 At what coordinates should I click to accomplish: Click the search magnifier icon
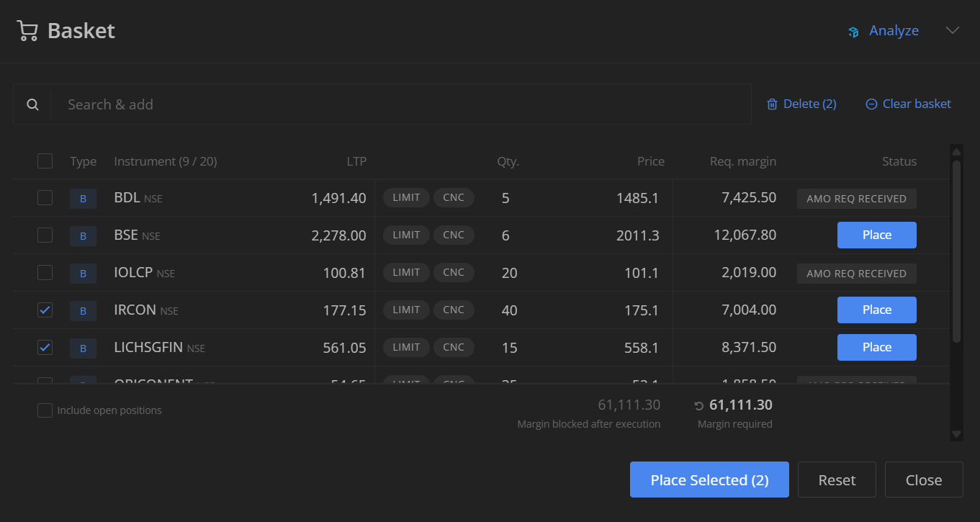point(32,104)
